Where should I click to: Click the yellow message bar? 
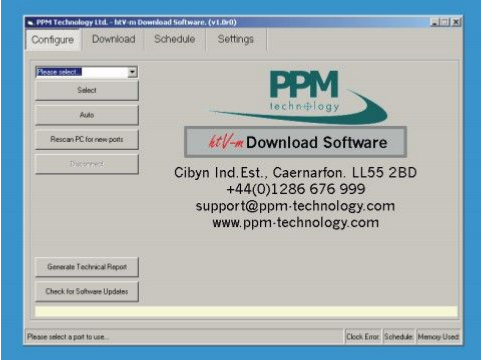point(246,312)
